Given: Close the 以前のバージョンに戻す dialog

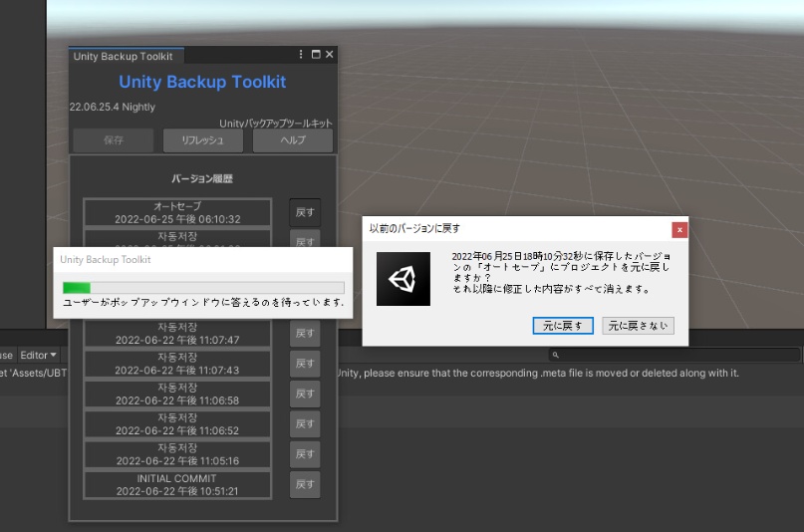Looking at the screenshot, I should 679,229.
